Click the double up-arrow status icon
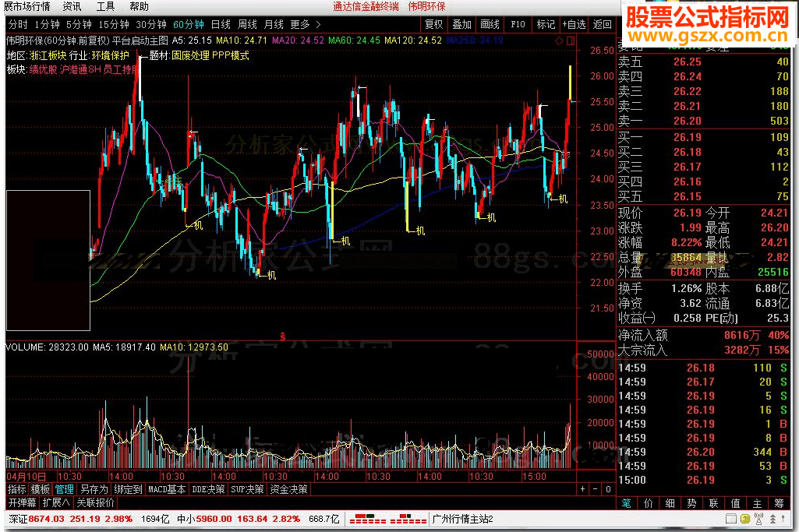The image size is (799, 532). tap(772, 519)
